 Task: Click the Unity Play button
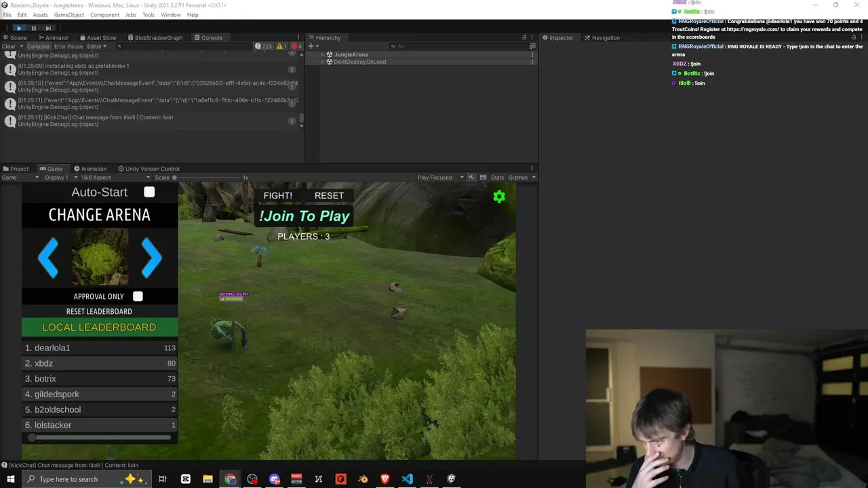click(19, 28)
